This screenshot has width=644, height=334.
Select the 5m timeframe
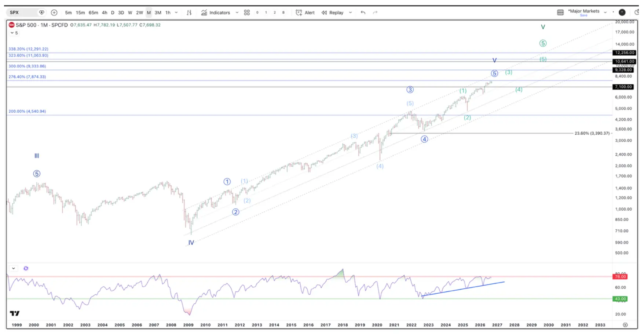68,12
